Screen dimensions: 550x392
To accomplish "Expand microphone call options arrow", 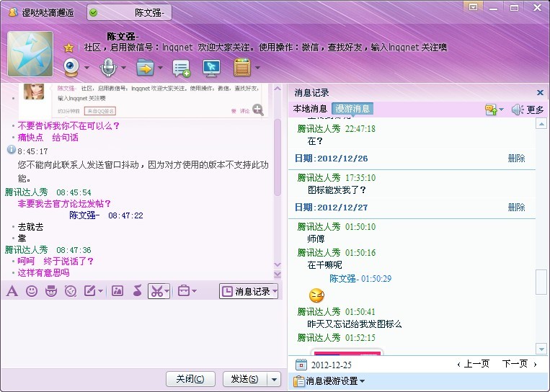I will coord(123,68).
